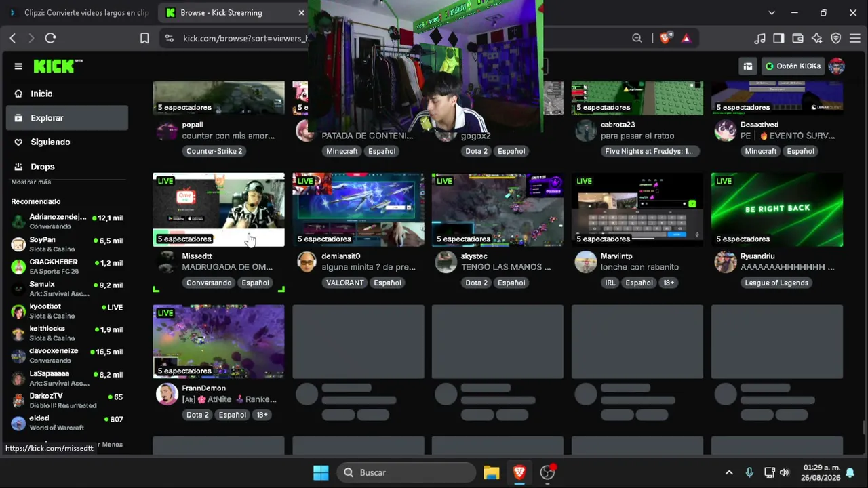Open the Brave main menu
The width and height of the screenshot is (868, 488).
click(x=854, y=39)
